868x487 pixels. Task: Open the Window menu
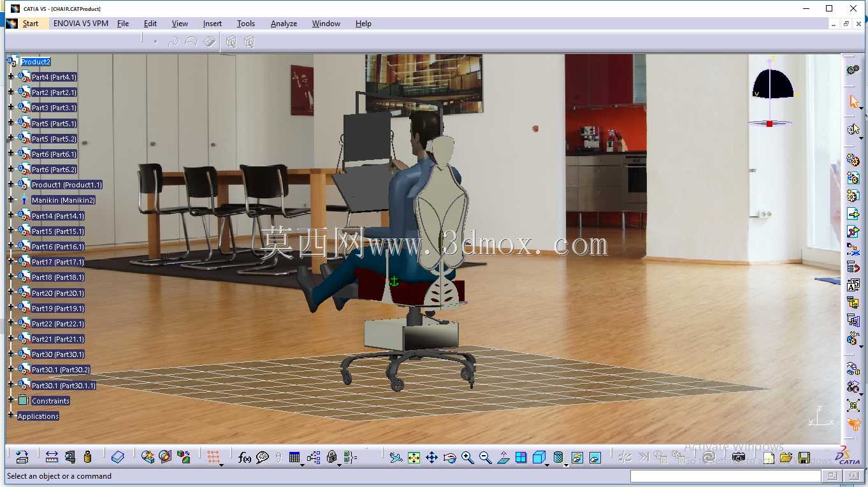click(x=326, y=24)
